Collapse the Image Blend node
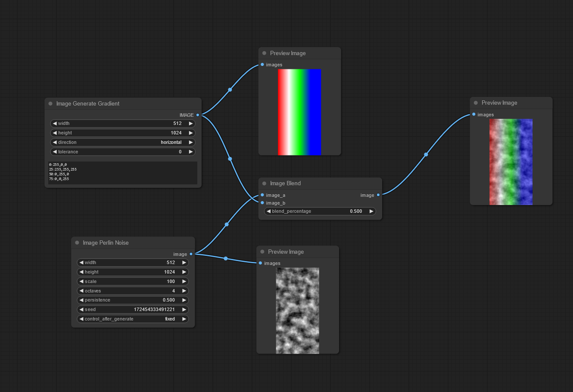The image size is (573, 392). tap(264, 183)
